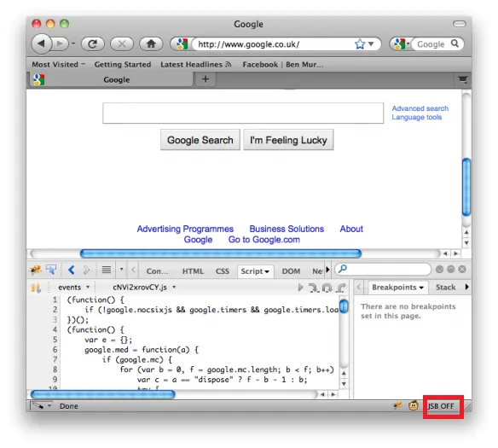This screenshot has height=448, width=498.
Task: Open Firebug in new window round button
Action: pos(451,270)
